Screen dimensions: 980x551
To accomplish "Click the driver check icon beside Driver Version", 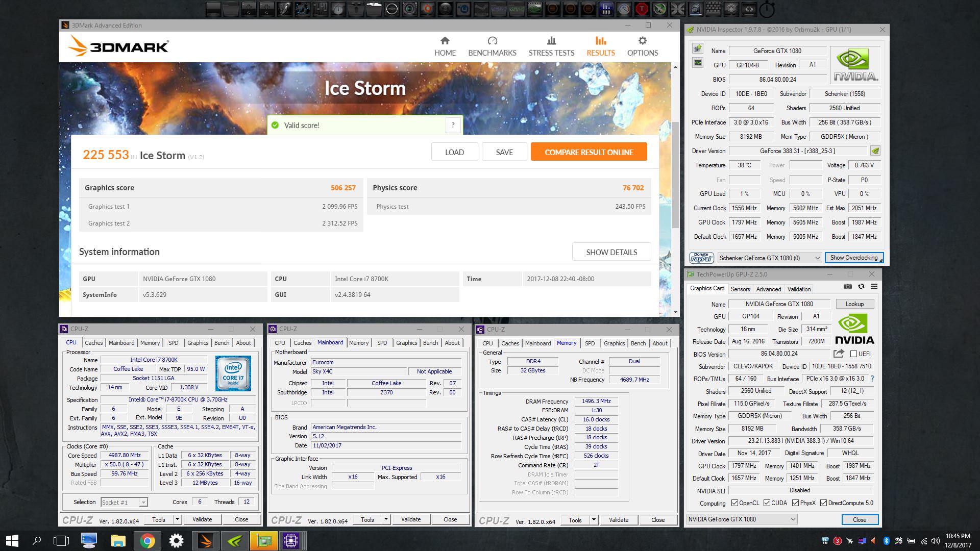I will coord(875,151).
